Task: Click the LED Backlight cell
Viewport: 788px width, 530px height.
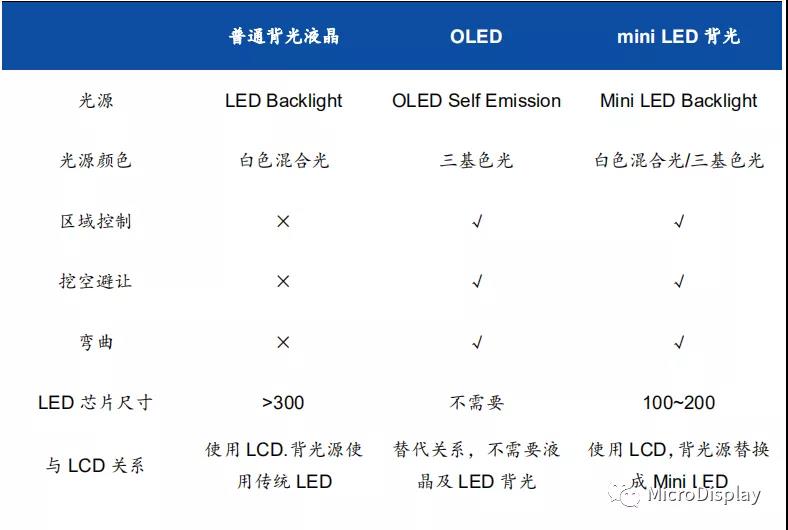Action: coord(284,101)
